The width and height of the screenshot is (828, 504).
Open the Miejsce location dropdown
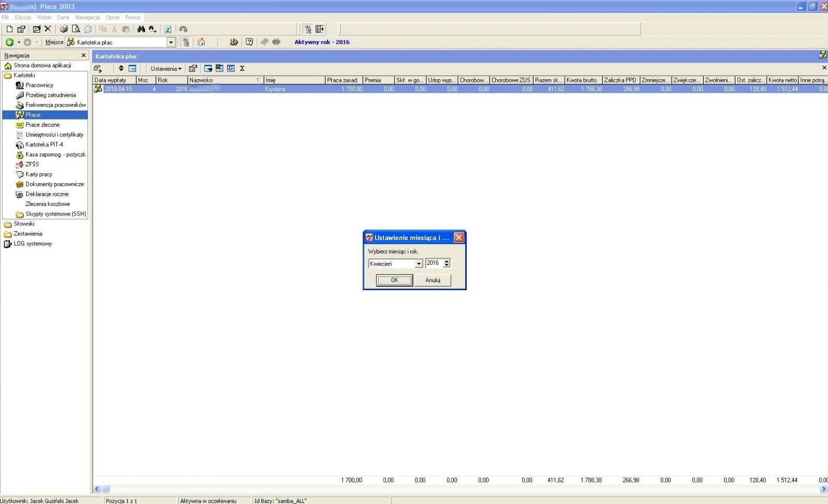coord(171,42)
